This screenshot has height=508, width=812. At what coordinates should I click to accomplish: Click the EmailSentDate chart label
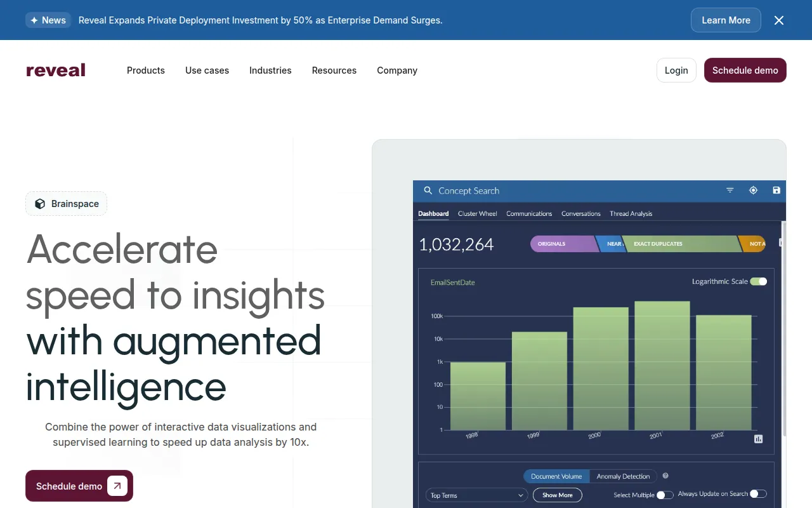click(452, 282)
